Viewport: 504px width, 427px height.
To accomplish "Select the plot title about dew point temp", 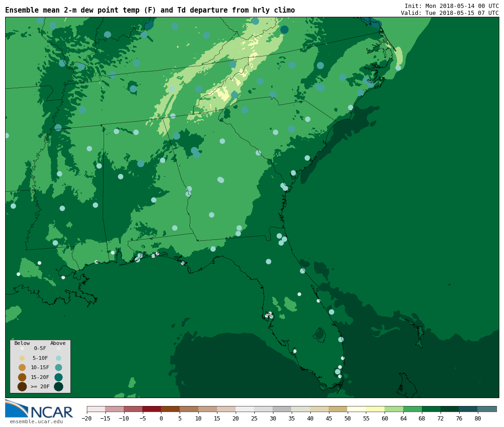I will click(150, 10).
